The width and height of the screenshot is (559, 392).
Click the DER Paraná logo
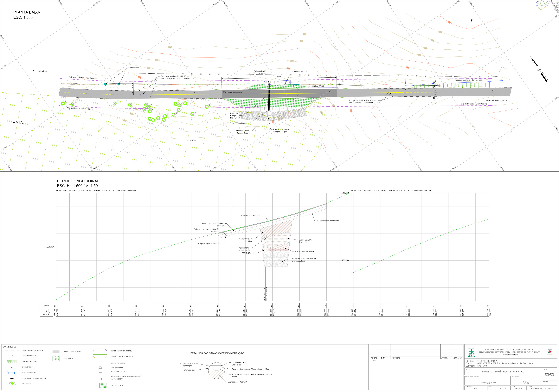(x=471, y=353)
